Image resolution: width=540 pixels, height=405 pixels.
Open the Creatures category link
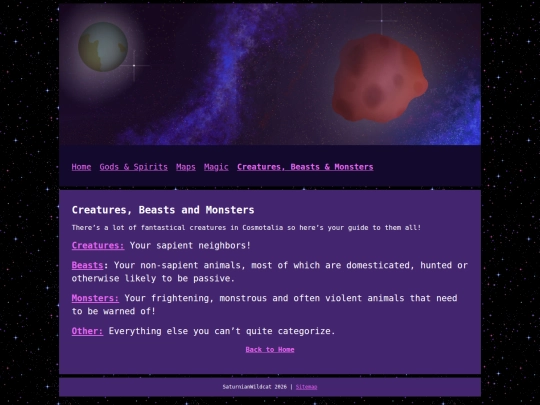click(x=98, y=246)
